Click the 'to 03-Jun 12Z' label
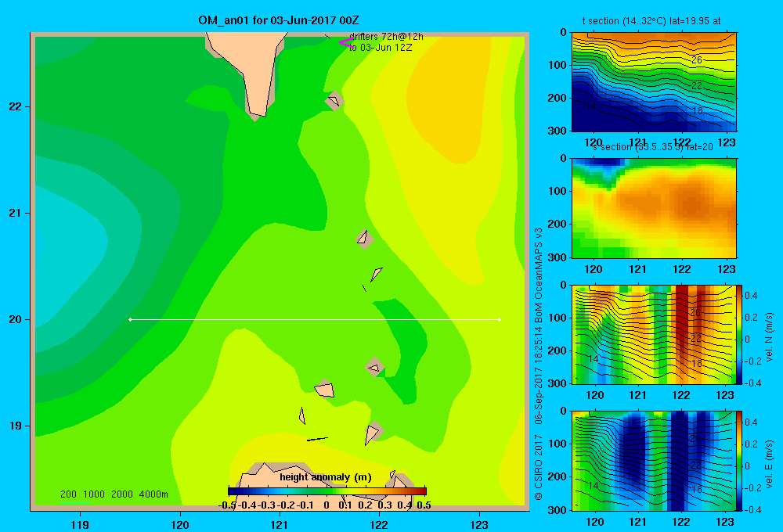 point(381,48)
